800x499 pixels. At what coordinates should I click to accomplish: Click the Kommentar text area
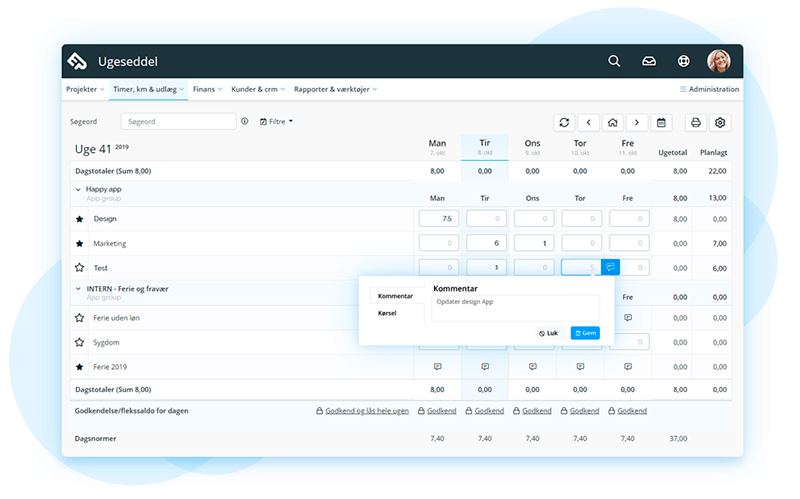click(515, 308)
